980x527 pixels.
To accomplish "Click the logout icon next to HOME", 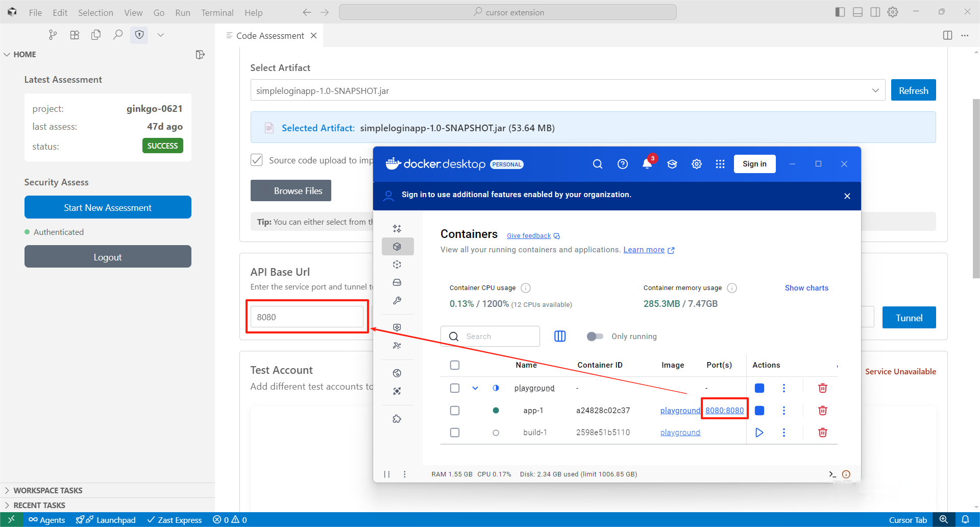I will tap(200, 55).
